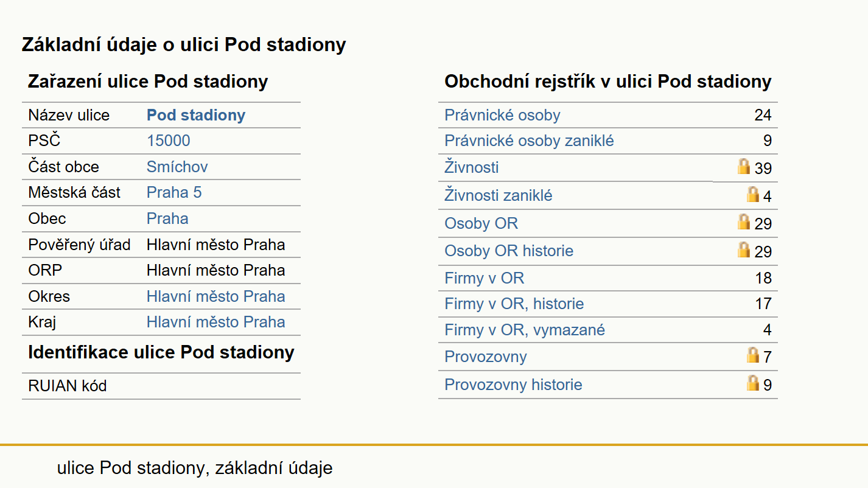The height and width of the screenshot is (488, 868).
Task: Open the Smíchov district link
Action: 177,167
